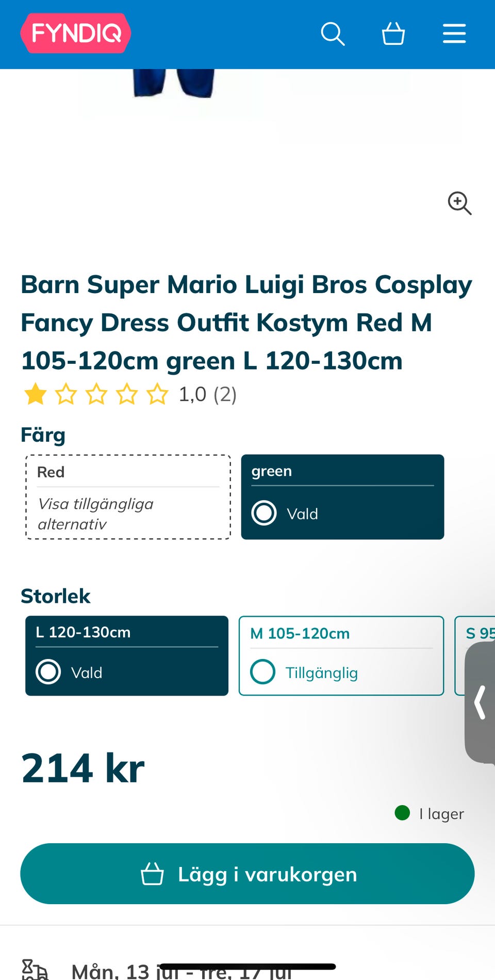This screenshot has width=495, height=980.
Task: Open the 1,0 (2) reviews rating link
Action: click(207, 394)
